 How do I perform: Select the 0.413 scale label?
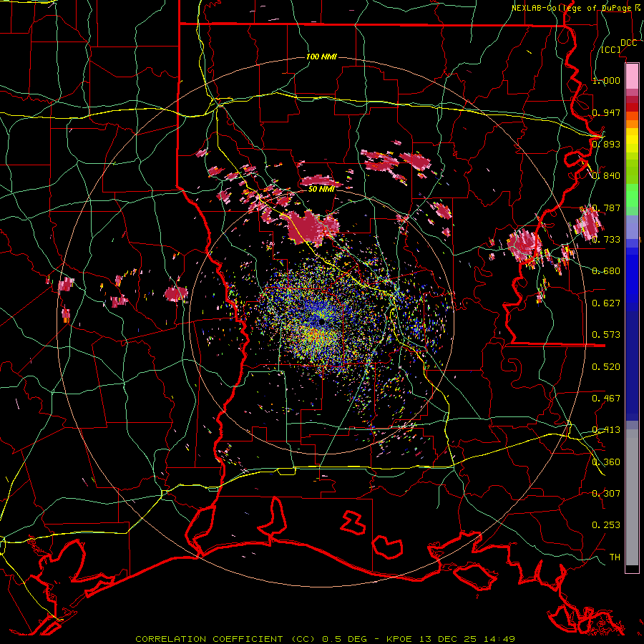(606, 430)
